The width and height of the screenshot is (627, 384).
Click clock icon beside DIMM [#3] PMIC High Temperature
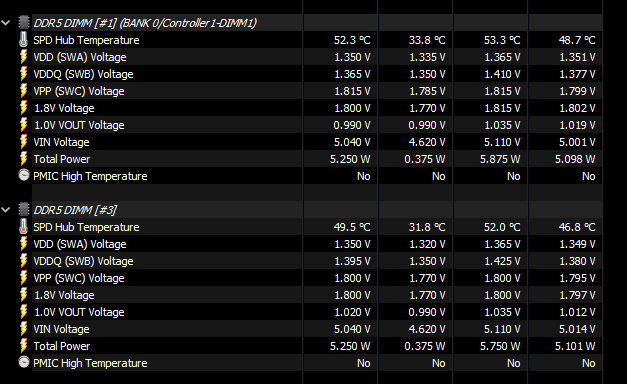[24, 362]
